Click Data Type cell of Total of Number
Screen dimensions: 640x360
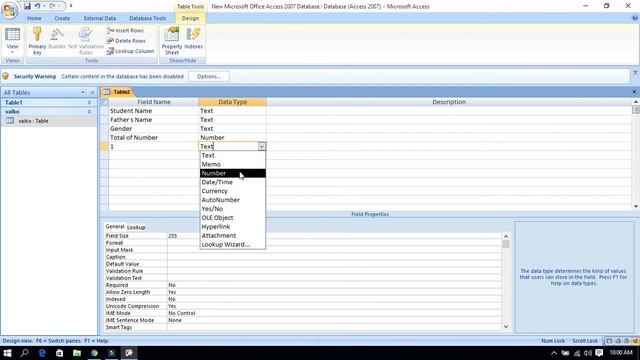pyautogui.click(x=233, y=138)
